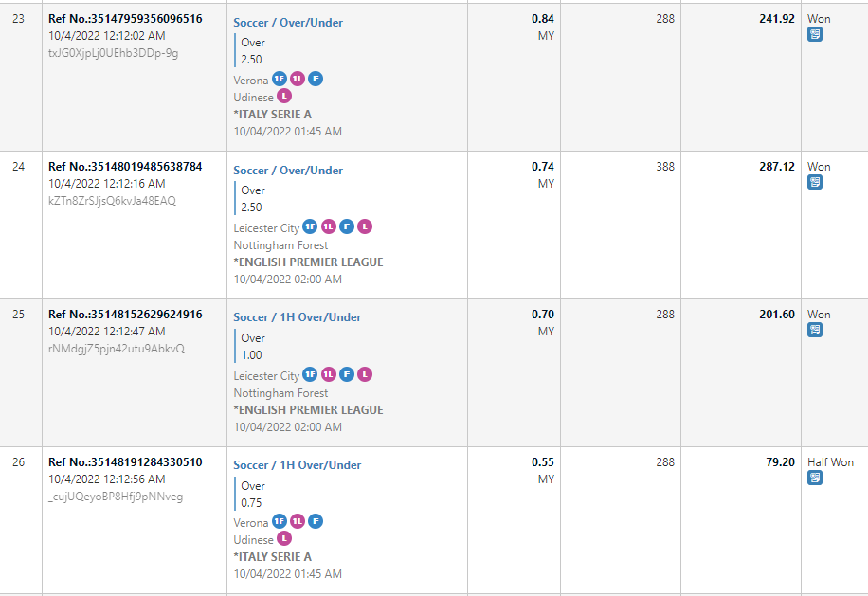Open the Soccer / Over/Under link in bet 23
The width and height of the screenshot is (868, 596).
tap(288, 22)
